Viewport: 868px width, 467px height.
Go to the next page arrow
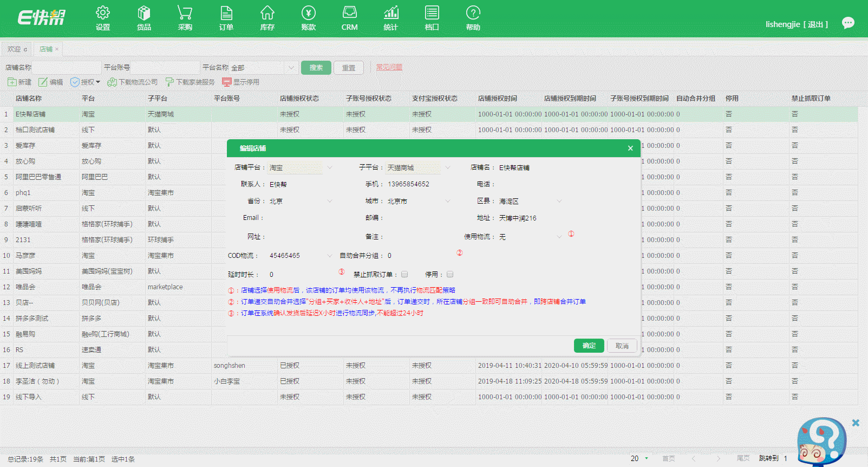(x=719, y=459)
